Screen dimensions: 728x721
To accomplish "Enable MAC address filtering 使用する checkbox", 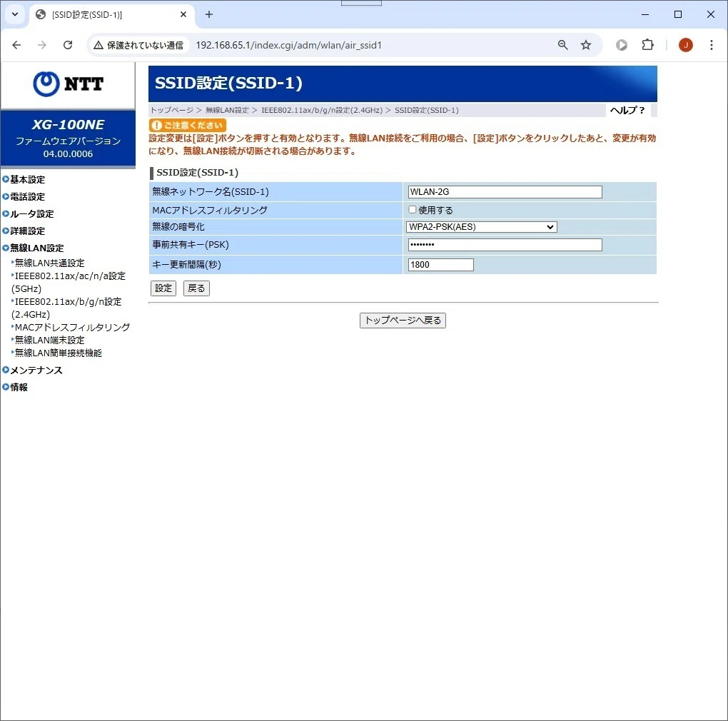I will tap(413, 209).
